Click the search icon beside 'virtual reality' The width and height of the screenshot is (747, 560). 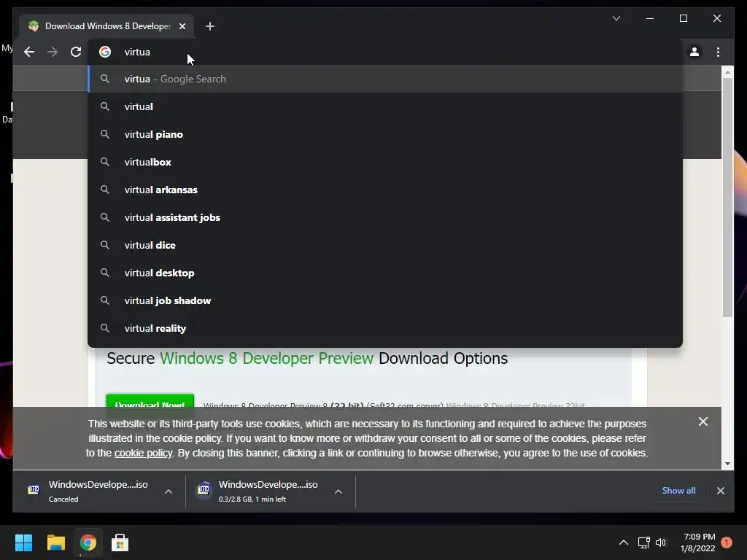(105, 328)
